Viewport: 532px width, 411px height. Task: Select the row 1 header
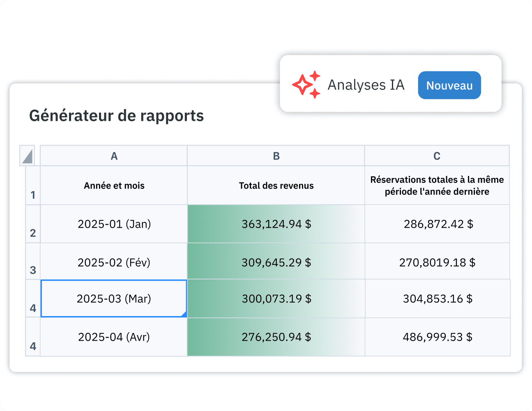click(x=33, y=186)
